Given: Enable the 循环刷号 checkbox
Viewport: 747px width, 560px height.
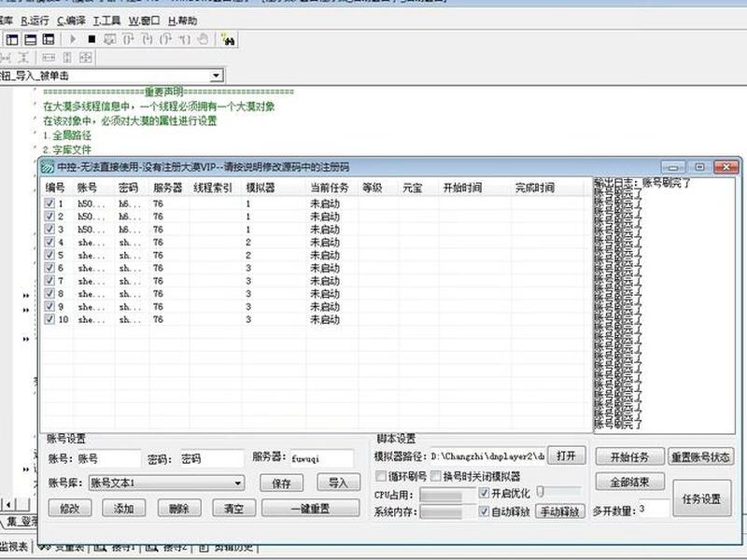Looking at the screenshot, I should 381,476.
